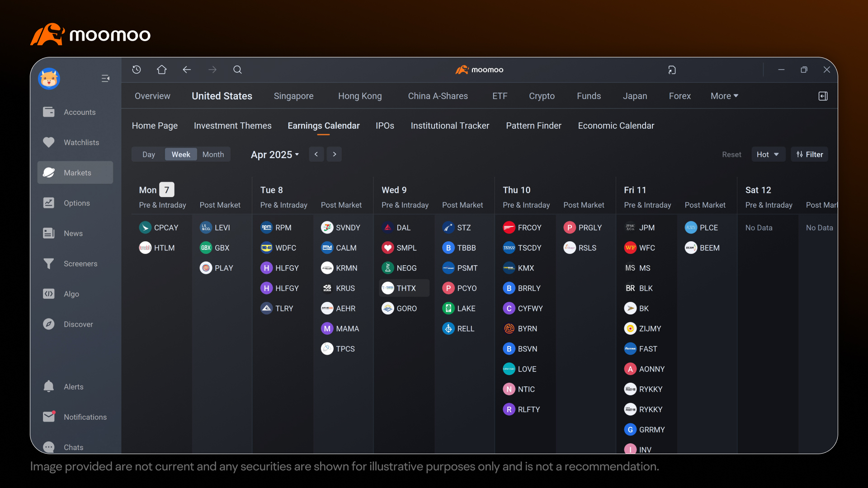Open Screeners in the sidebar
Image resolution: width=868 pixels, height=488 pixels.
[x=75, y=263]
